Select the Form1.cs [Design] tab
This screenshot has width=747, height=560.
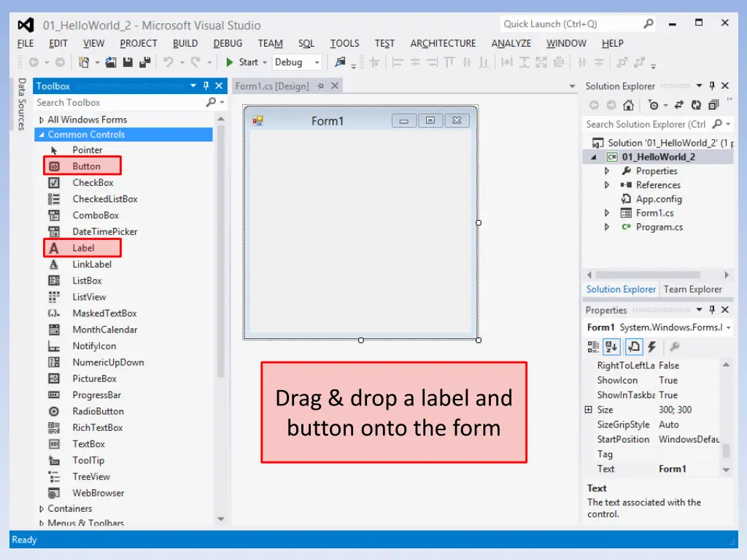click(272, 86)
